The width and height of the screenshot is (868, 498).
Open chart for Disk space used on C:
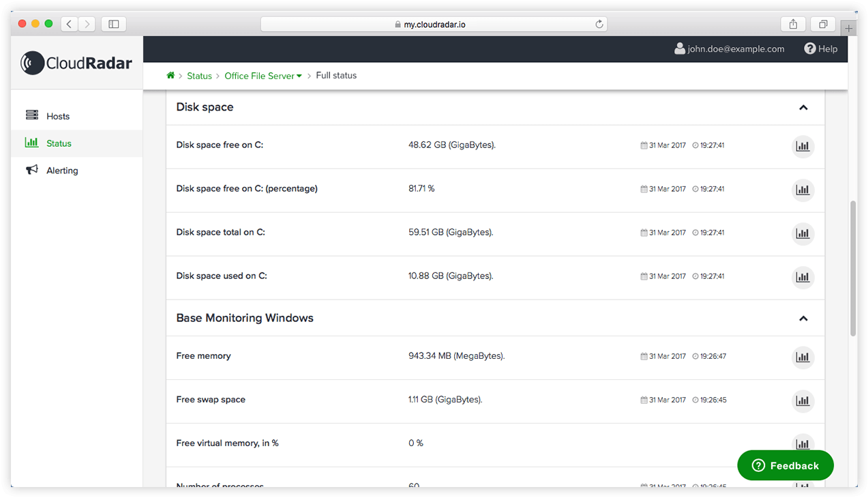click(x=803, y=278)
